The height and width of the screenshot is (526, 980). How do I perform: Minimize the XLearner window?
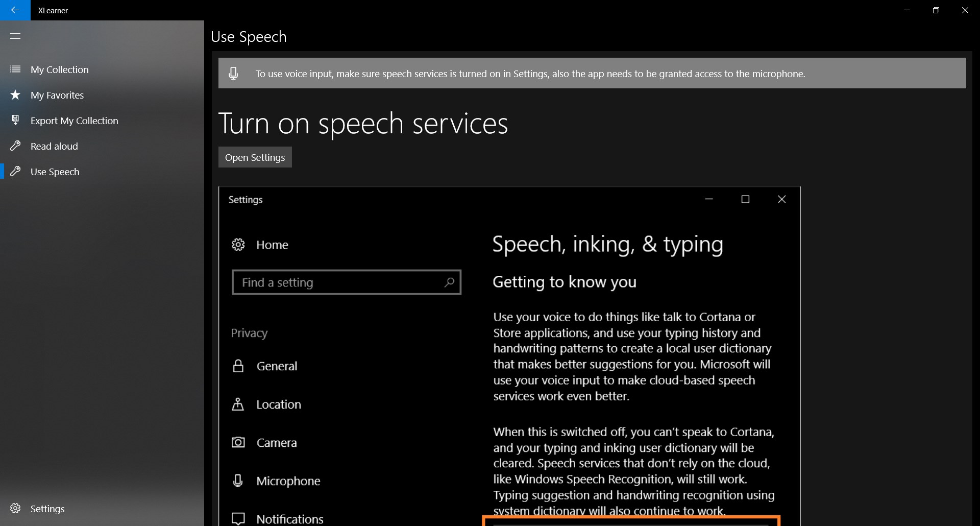[x=907, y=10]
